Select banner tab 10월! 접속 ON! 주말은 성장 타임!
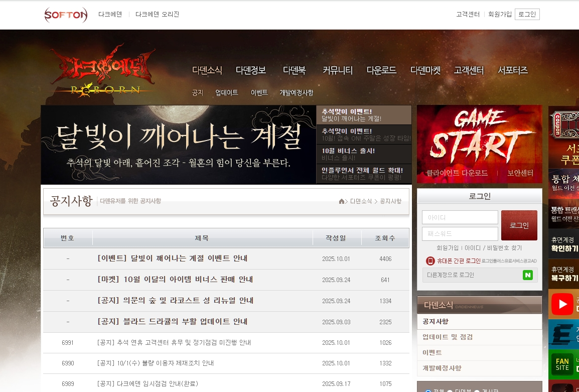The width and height of the screenshot is (579, 392). [364, 135]
